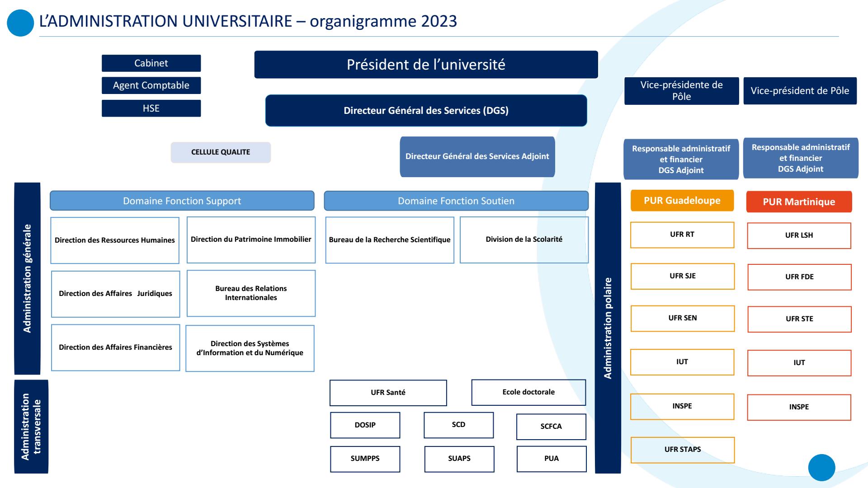
Task: Click the UFR LSH box
Action: click(799, 235)
